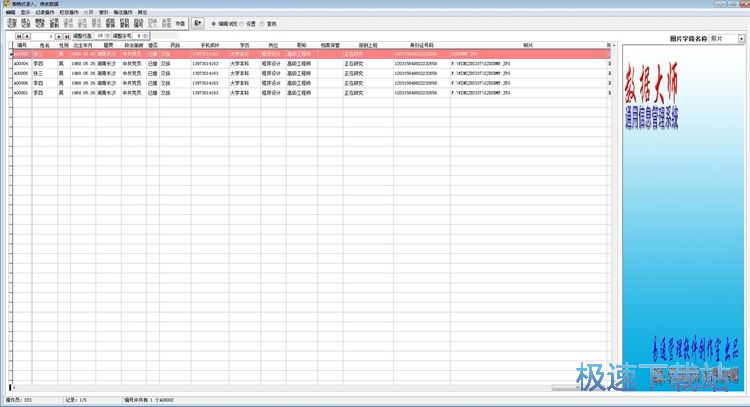Click the third toolbar icon button
750x407 pixels.
[40, 23]
